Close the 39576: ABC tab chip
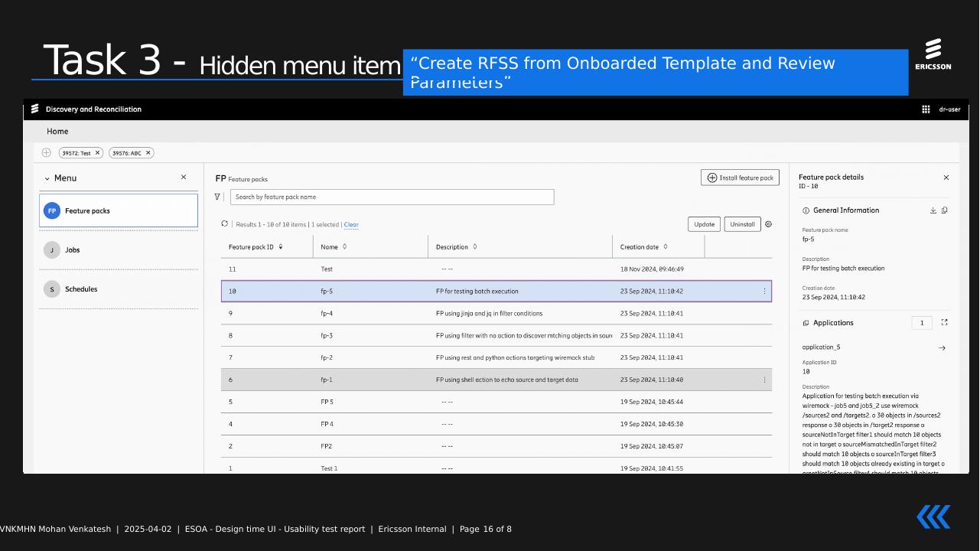Screen dimensions: 980x551 coord(148,153)
